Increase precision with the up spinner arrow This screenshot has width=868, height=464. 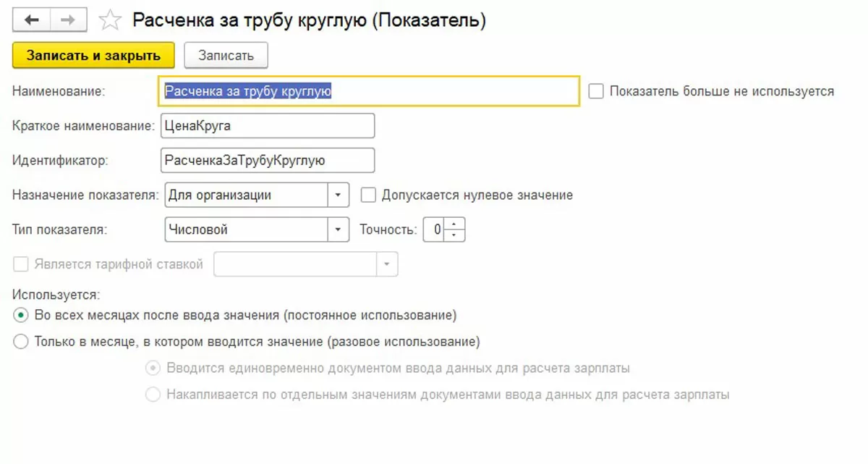tap(454, 224)
